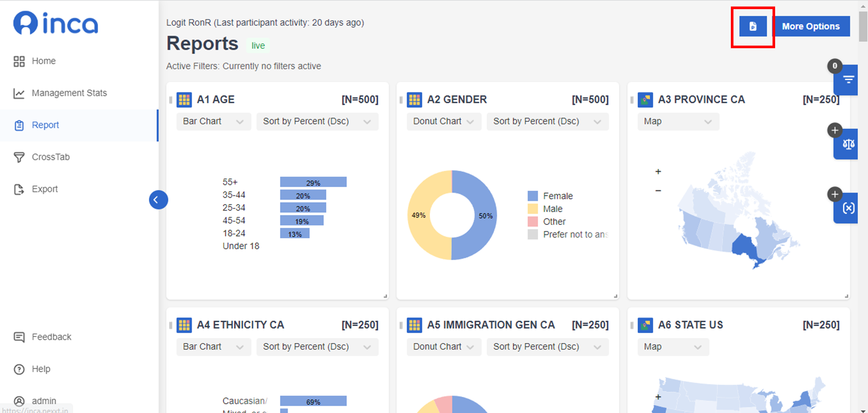868x413 pixels.
Task: Click the More Options button
Action: click(811, 26)
